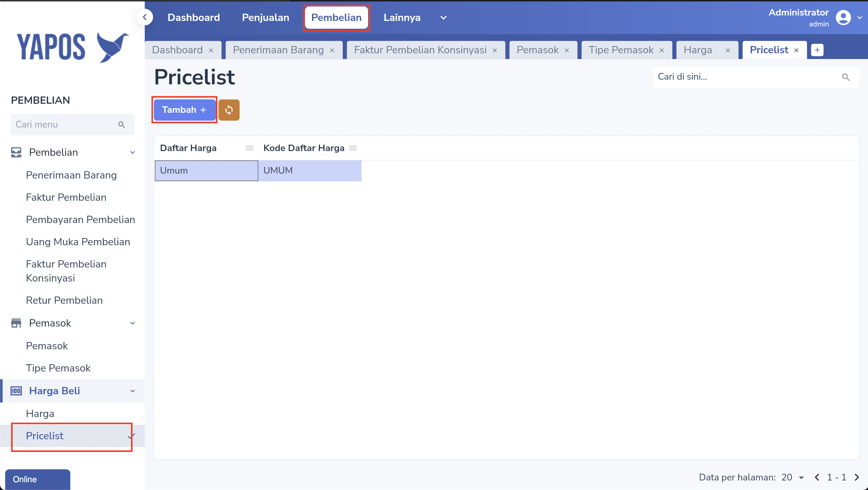Open Pembayaran Pembelian in sidebar
Screen dimensions: 868x490
click(81, 220)
